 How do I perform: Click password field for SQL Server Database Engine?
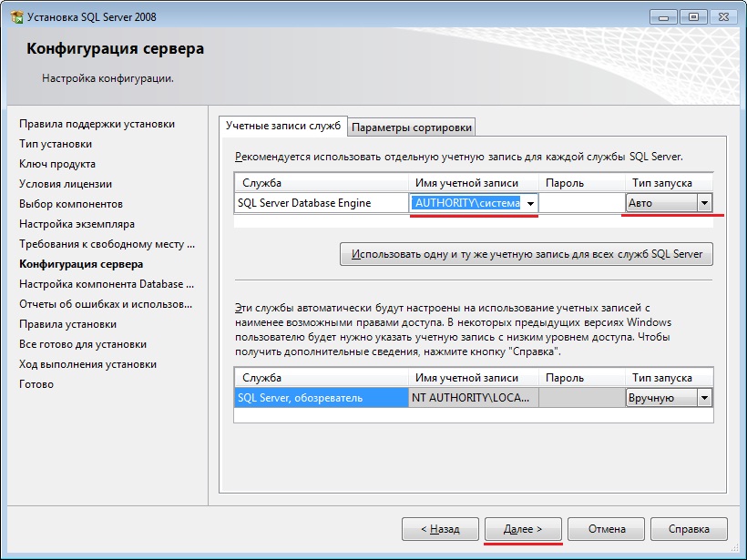pyautogui.click(x=582, y=203)
